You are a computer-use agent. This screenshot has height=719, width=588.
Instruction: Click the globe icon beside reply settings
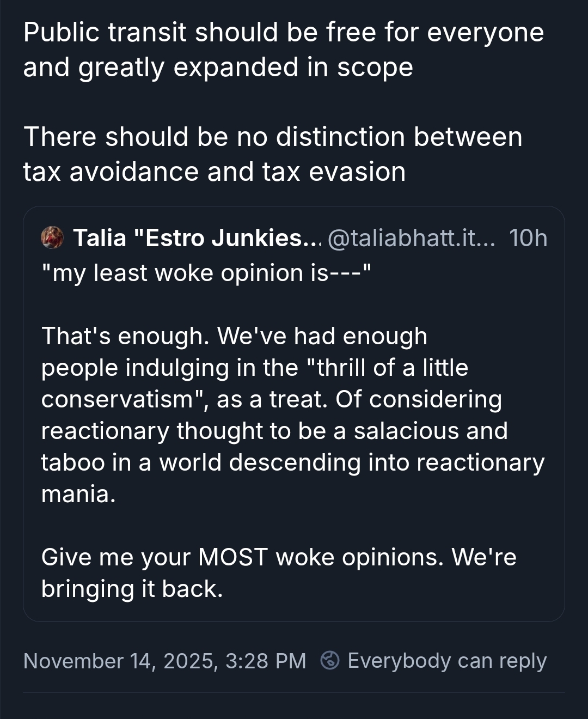tap(330, 660)
